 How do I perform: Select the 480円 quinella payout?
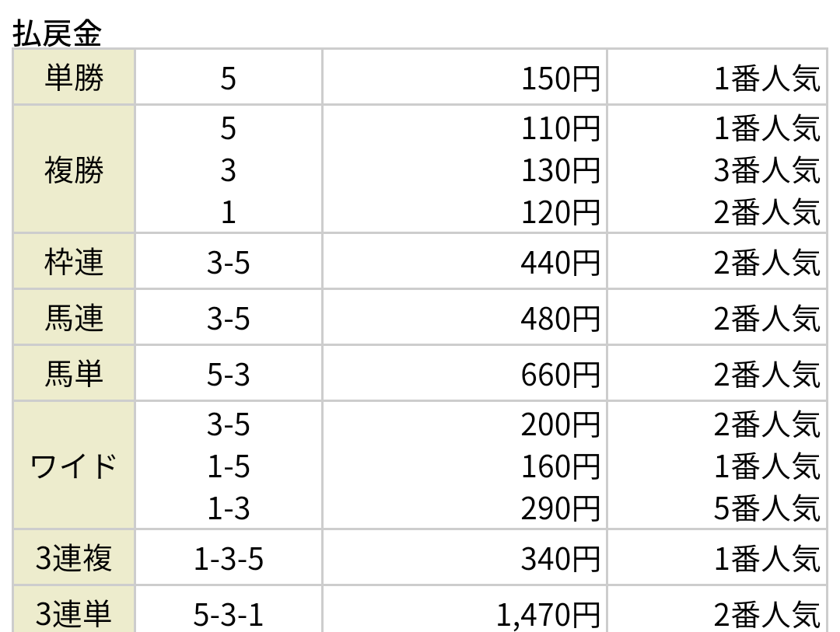560,319
